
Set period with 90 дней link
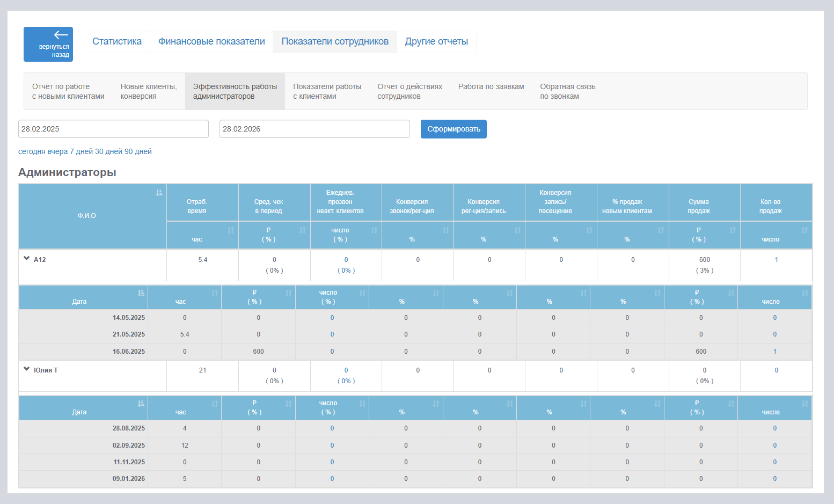coord(138,151)
